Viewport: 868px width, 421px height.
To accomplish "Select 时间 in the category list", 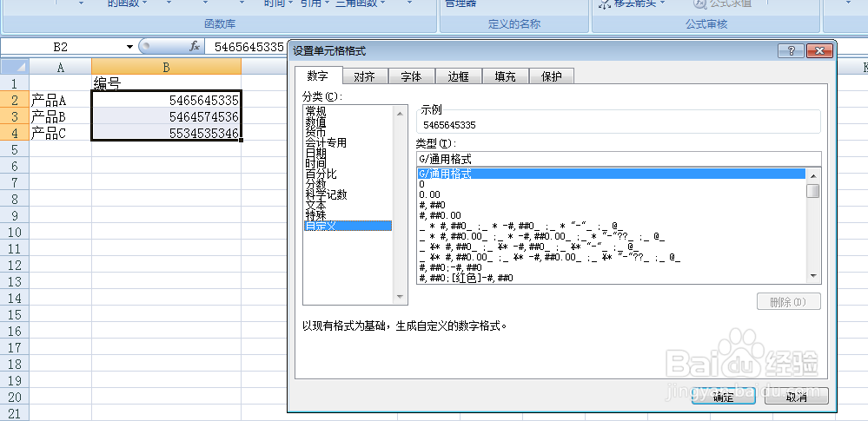I will [x=348, y=163].
